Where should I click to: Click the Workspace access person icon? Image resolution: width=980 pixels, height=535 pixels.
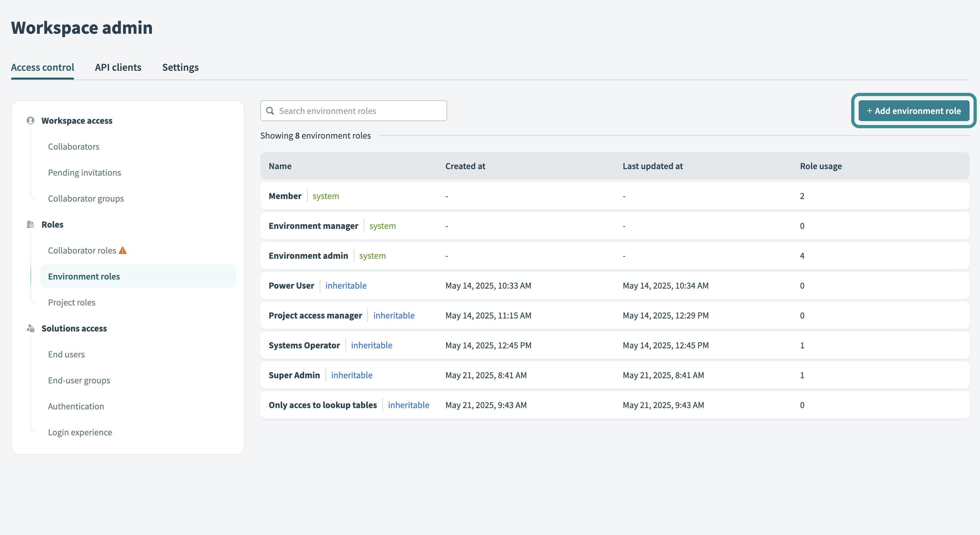point(30,121)
